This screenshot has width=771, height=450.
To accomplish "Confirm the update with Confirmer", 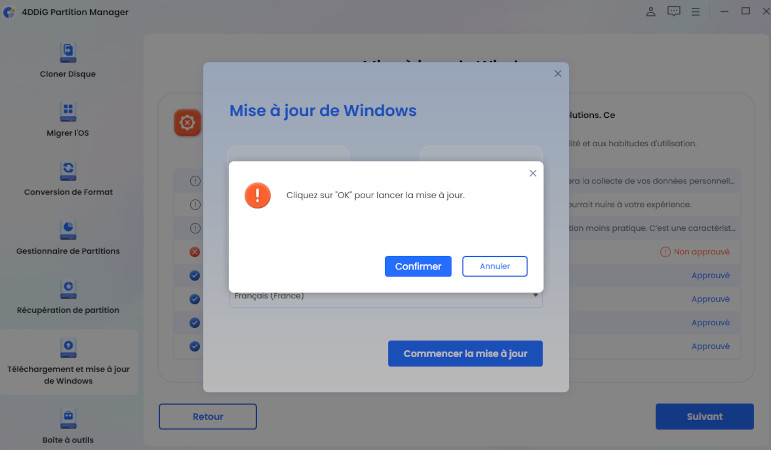I will coord(418,266).
